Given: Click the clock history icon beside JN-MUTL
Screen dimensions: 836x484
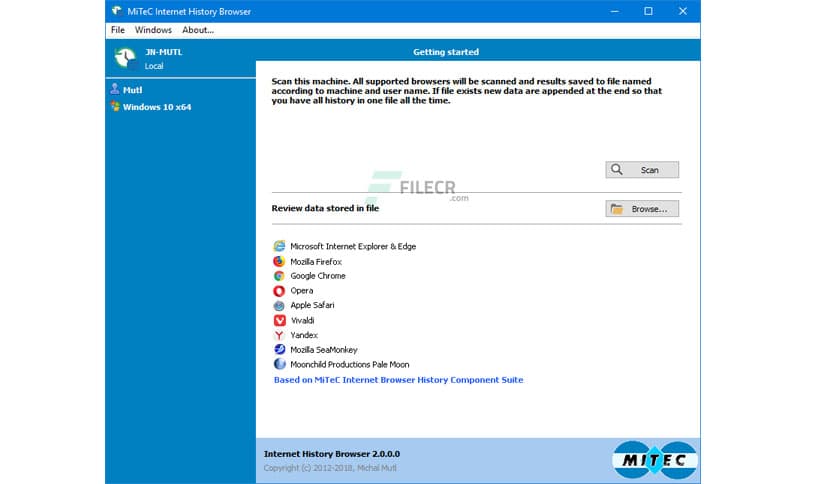Looking at the screenshot, I should (125, 58).
